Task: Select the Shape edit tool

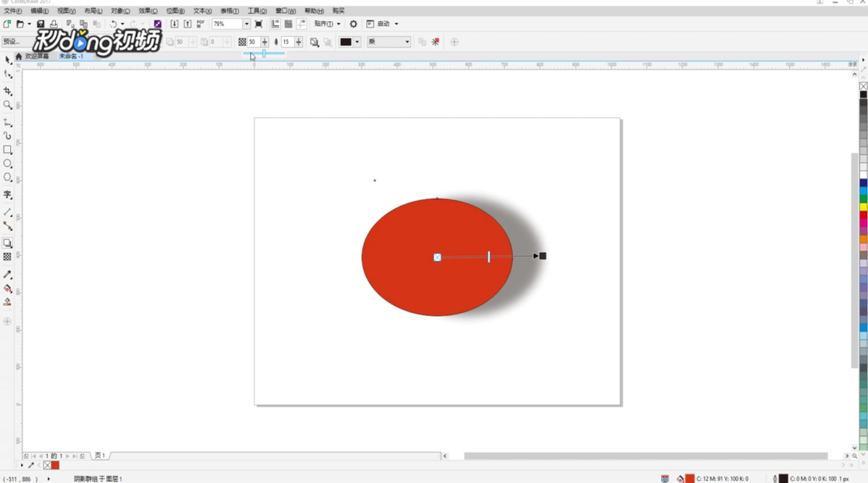Action: click(8, 73)
